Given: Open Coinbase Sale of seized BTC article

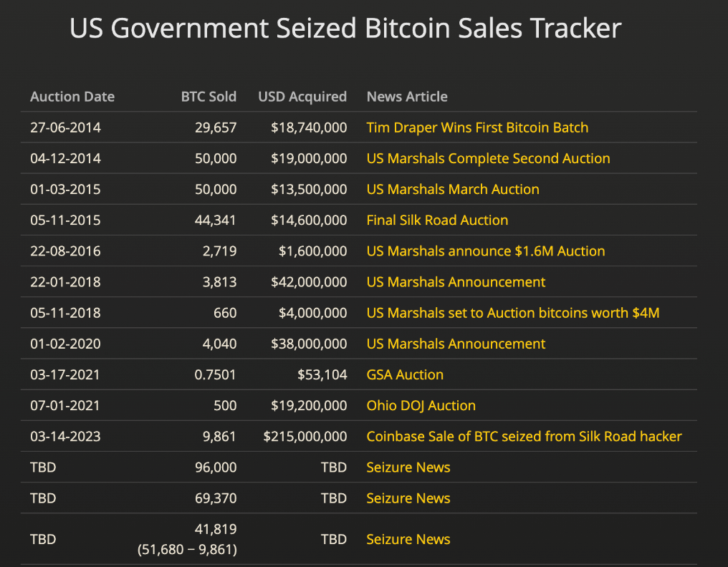Looking at the screenshot, I should coord(524,436).
